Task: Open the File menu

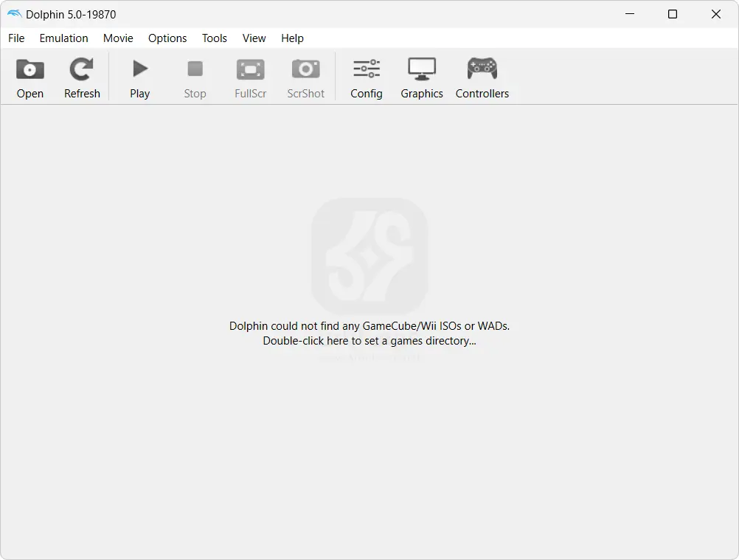Action: [x=16, y=38]
